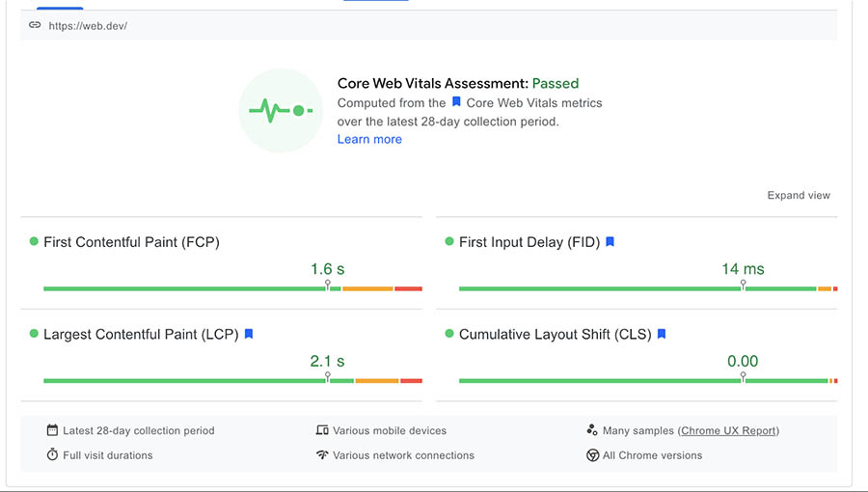The image size is (868, 492).
Task: Click the stopwatch icon beside Full visit durations
Action: point(52,455)
